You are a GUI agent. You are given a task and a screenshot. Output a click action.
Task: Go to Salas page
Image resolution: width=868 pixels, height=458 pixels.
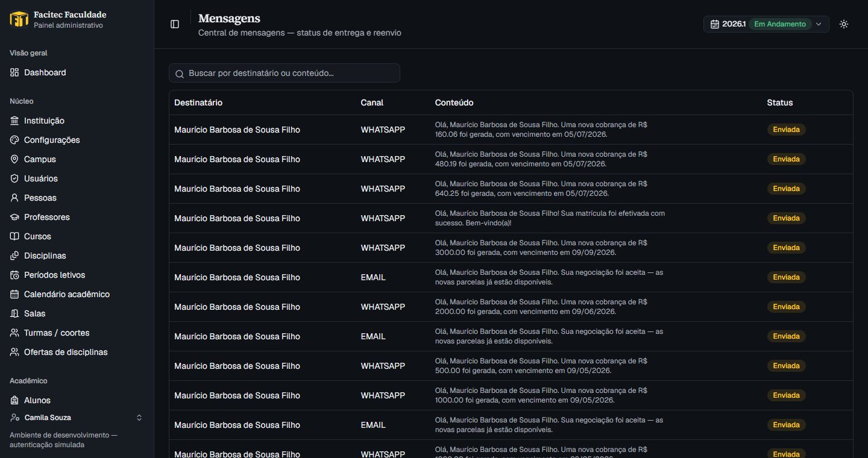[77, 313]
